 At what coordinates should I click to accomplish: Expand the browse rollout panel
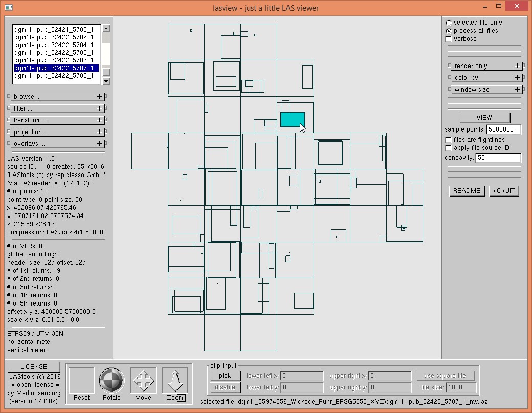(56, 97)
